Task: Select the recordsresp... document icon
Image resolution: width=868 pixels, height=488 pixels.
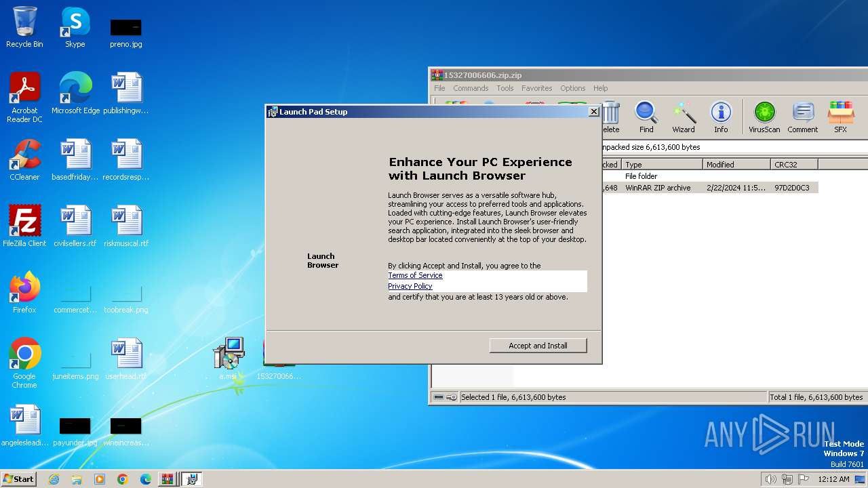Action: pos(125,160)
